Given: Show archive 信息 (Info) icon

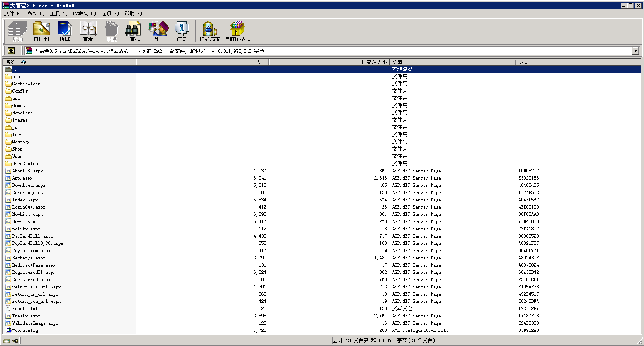Looking at the screenshot, I should (182, 31).
